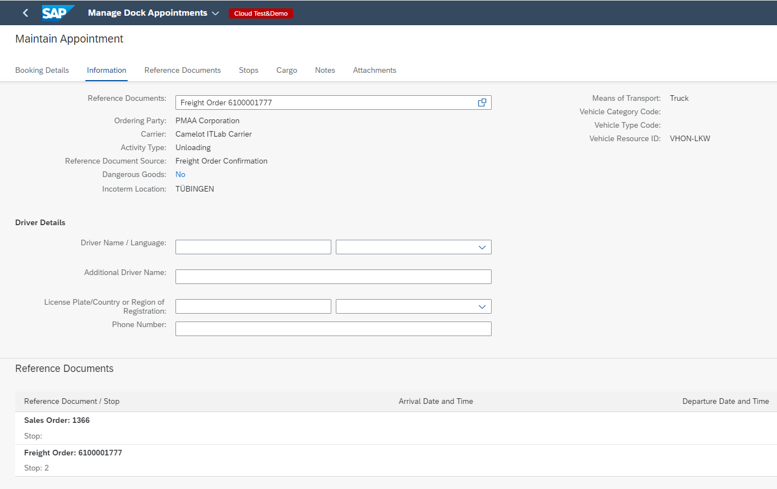Focus the Driver Name input field
The width and height of the screenshot is (777, 489).
pos(253,247)
